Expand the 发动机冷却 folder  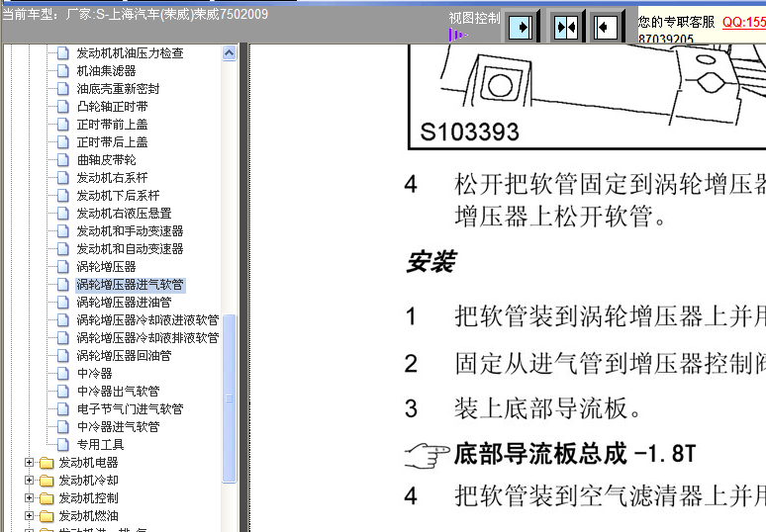pos(30,481)
